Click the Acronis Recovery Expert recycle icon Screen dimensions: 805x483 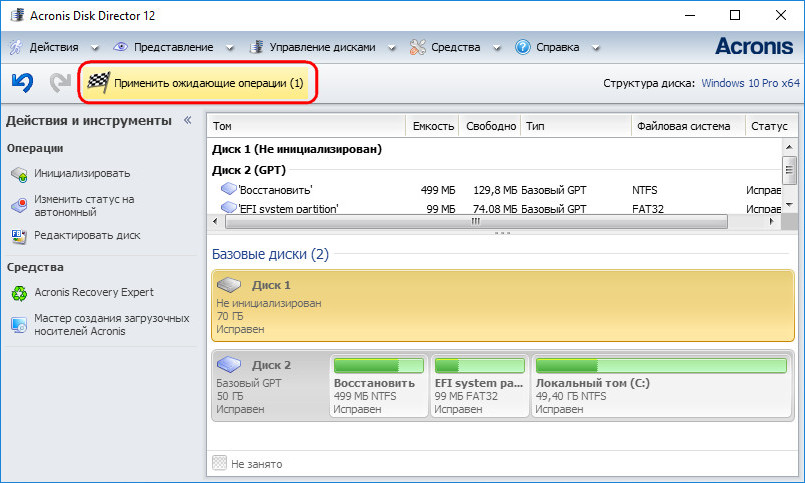point(19,293)
